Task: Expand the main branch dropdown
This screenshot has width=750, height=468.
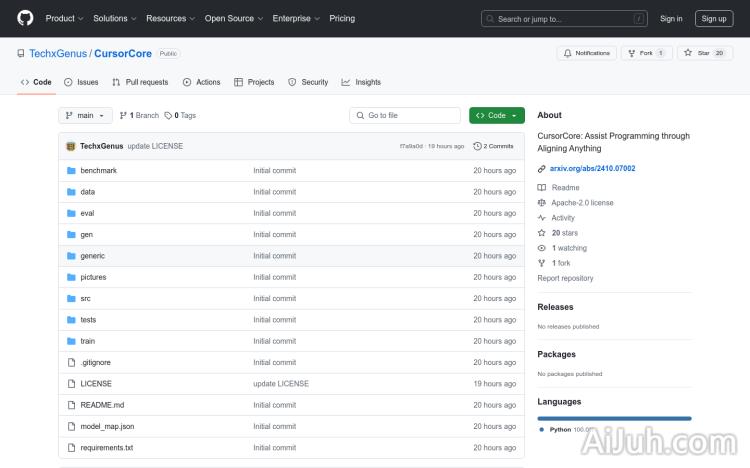Action: [x=86, y=115]
